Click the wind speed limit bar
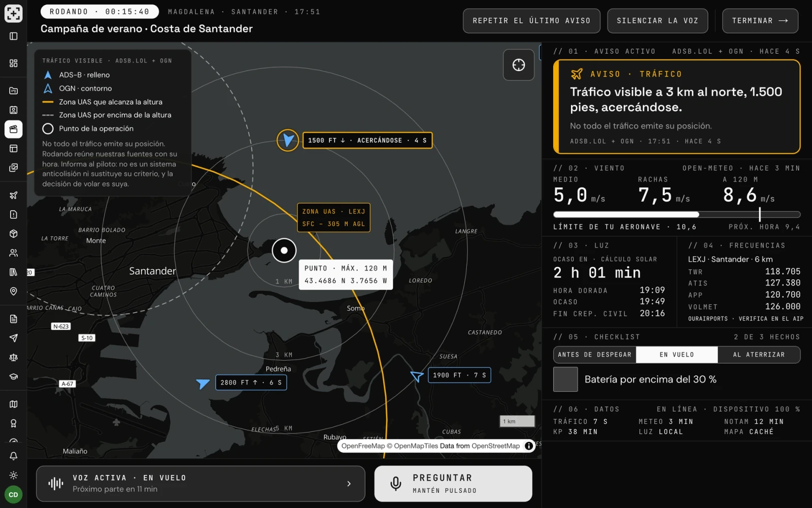 676,214
